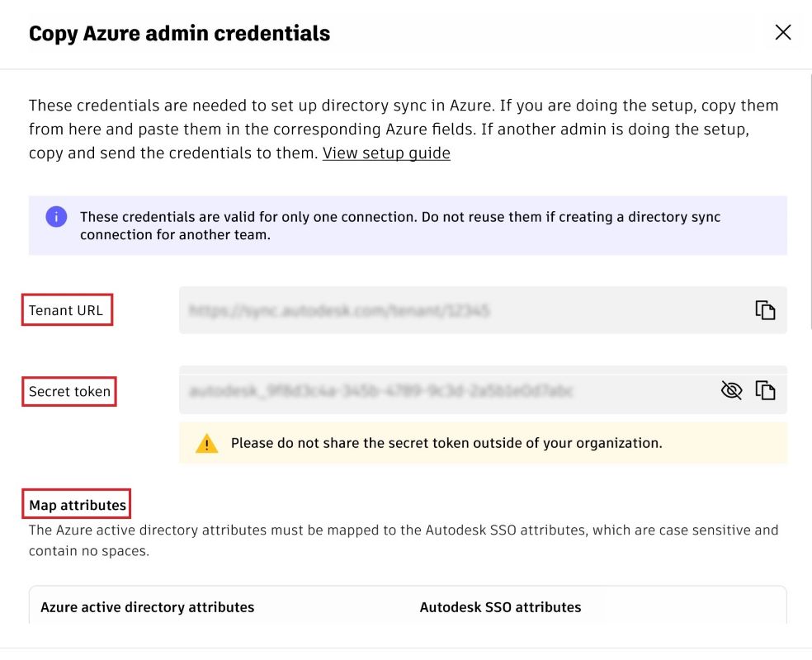The height and width of the screenshot is (660, 812).
Task: Click the Secret token label
Action: (x=69, y=392)
